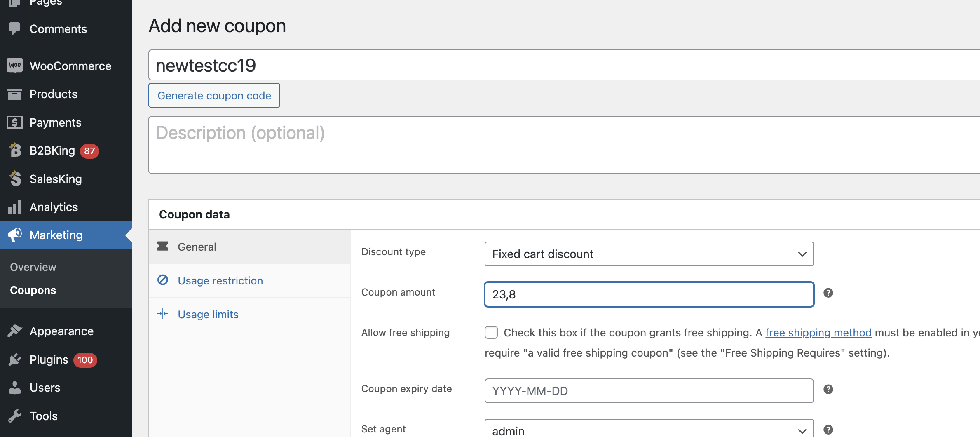Click the Description (optional) text area

coord(564,145)
